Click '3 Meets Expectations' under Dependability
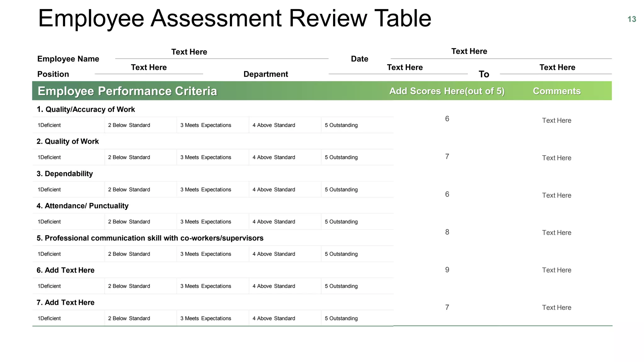Viewport: 644px width, 362px height. [206, 189]
